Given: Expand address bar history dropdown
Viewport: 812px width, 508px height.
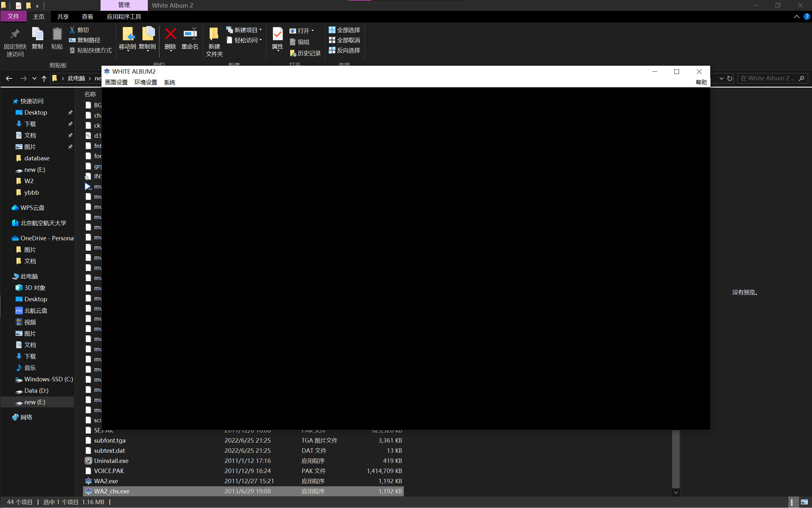Looking at the screenshot, I should click(x=721, y=78).
